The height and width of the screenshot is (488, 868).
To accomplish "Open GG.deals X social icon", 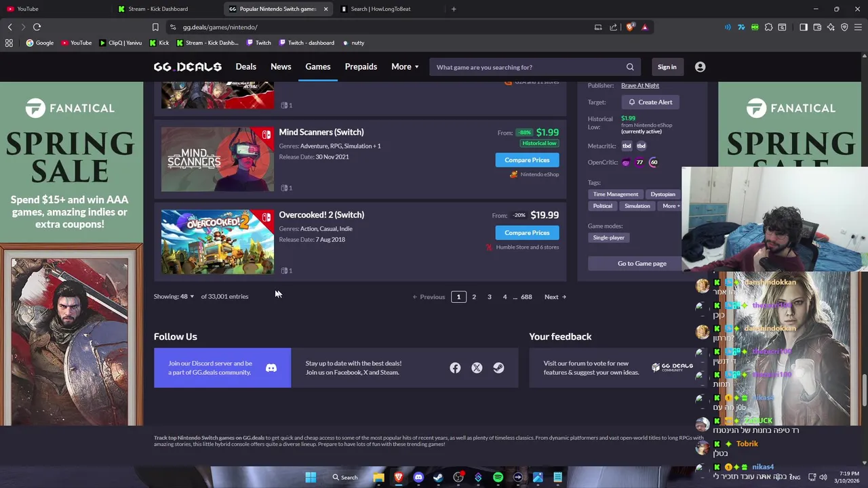I will 477,368.
